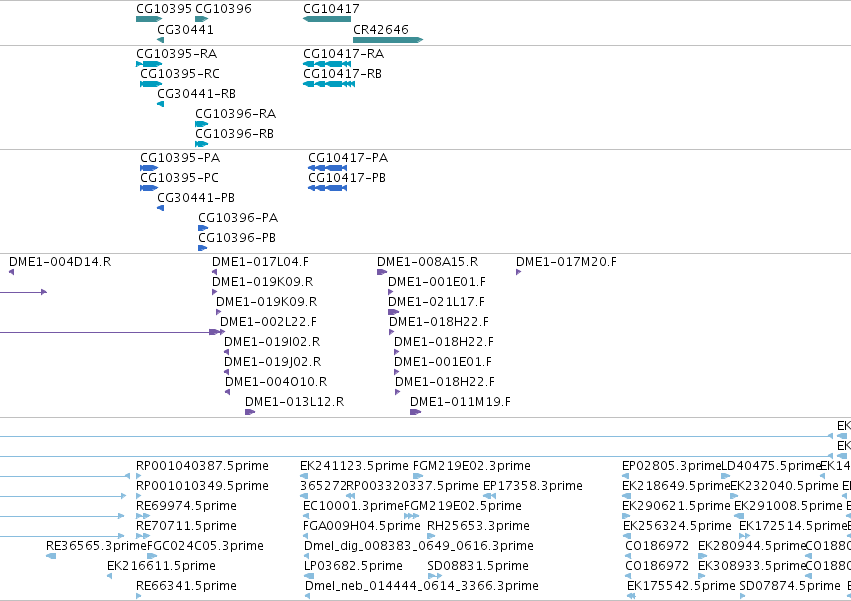Open EST RP001040387.5prime
This screenshot has height=601, width=851.
[x=202, y=466]
